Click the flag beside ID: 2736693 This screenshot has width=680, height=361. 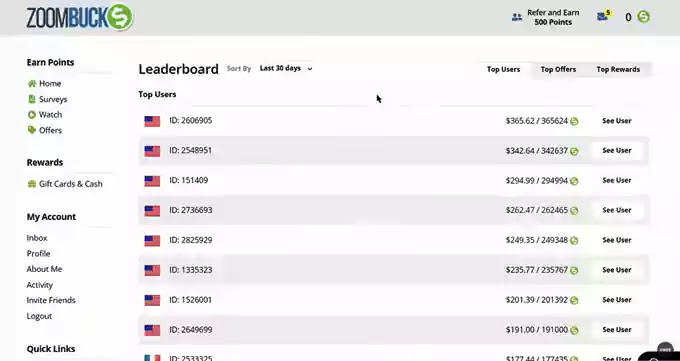pyautogui.click(x=152, y=211)
